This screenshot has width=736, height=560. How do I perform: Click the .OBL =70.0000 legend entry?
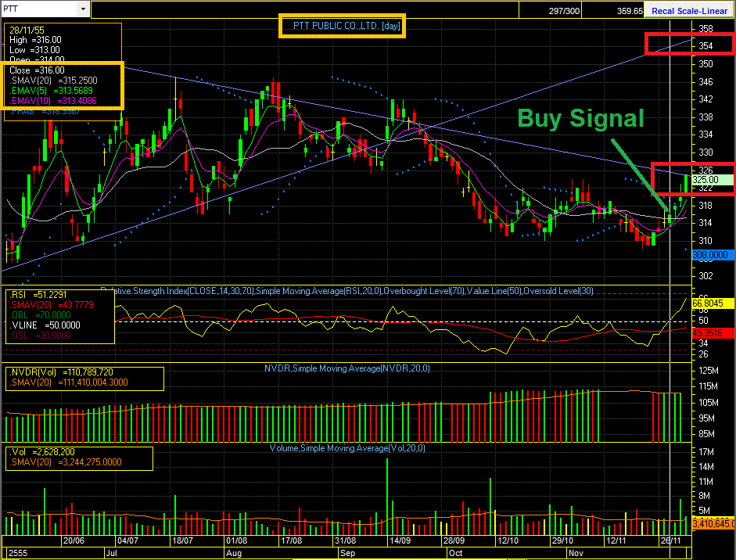pos(41,315)
